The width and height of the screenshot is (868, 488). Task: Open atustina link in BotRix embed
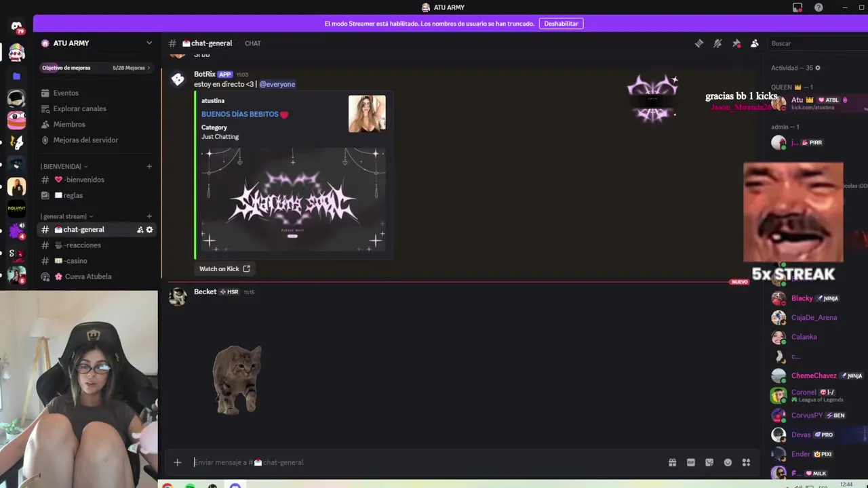coord(213,100)
